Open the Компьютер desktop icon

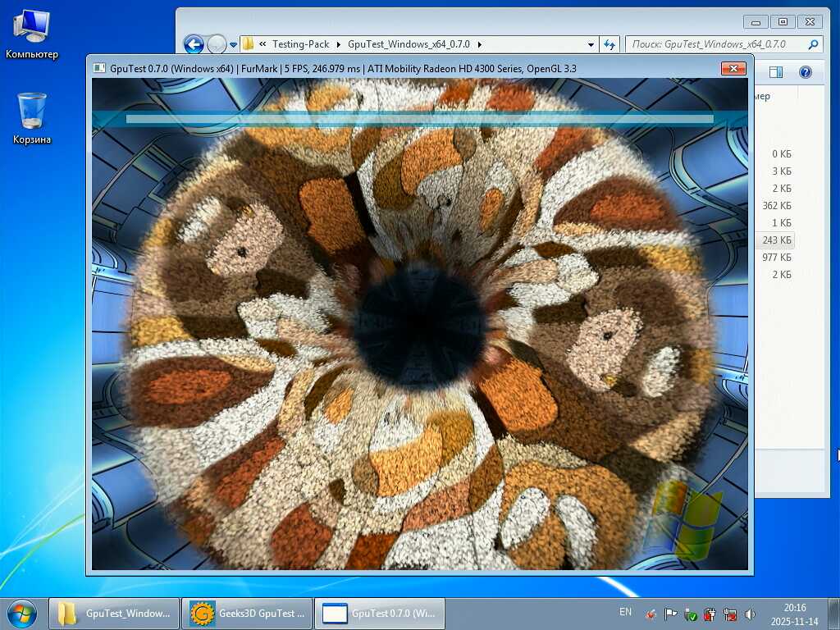(32, 34)
